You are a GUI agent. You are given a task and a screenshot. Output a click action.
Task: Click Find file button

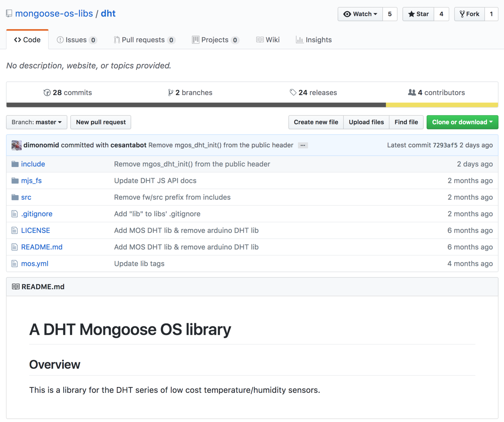point(406,122)
